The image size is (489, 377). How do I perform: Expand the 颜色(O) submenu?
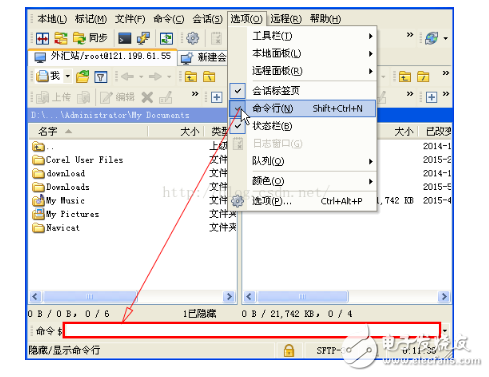[x=303, y=181]
